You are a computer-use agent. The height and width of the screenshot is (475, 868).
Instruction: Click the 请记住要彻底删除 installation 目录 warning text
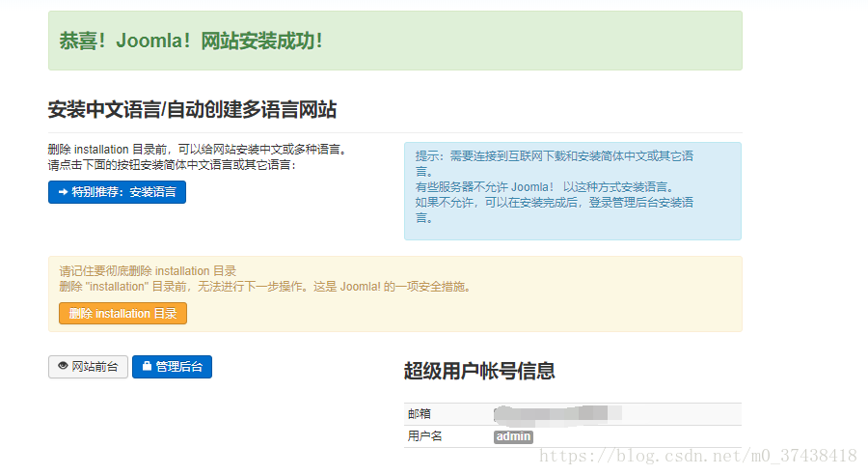pos(148,271)
